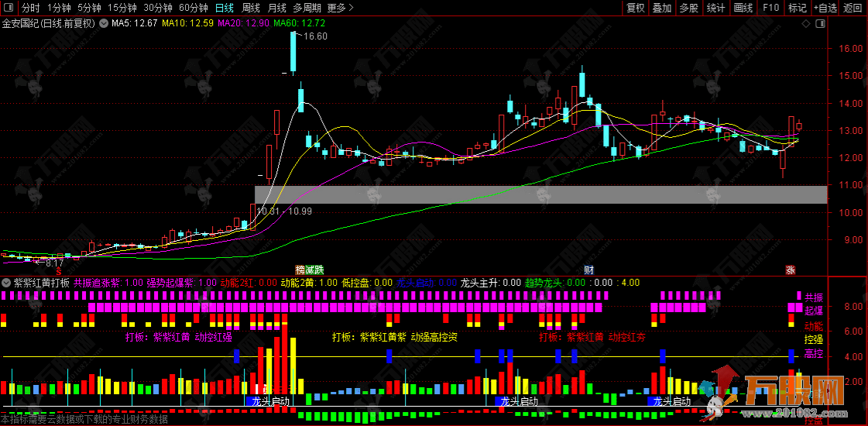Screen dimensions: 868x426
Task: Click the 紫紫红黄打板 indicator name
Action: click(42, 283)
